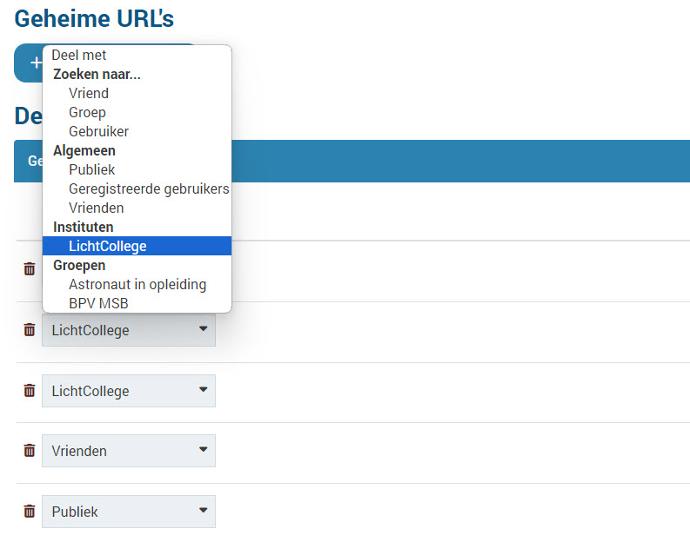Screen dimensions: 690x542
Task: Expand the Publiek dropdown box at the bottom
Action: point(128,511)
